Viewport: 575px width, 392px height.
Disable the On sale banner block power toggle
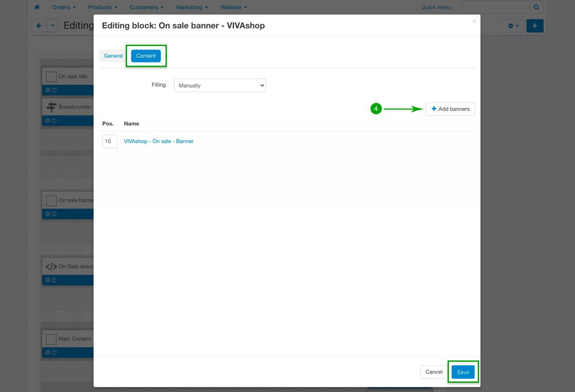[x=54, y=214]
